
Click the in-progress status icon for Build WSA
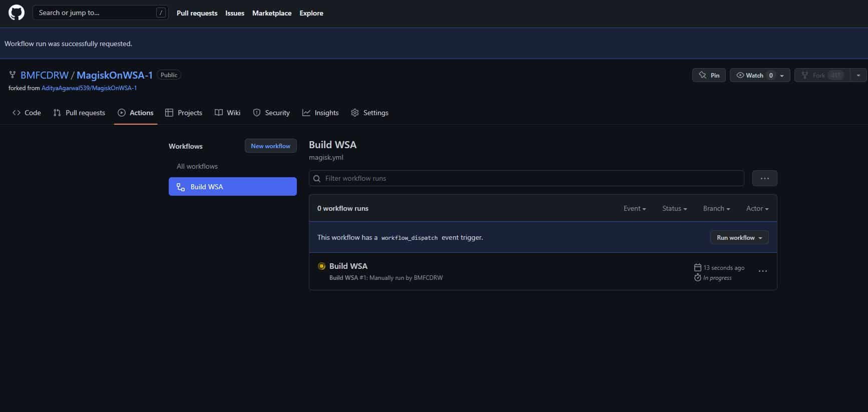click(321, 266)
